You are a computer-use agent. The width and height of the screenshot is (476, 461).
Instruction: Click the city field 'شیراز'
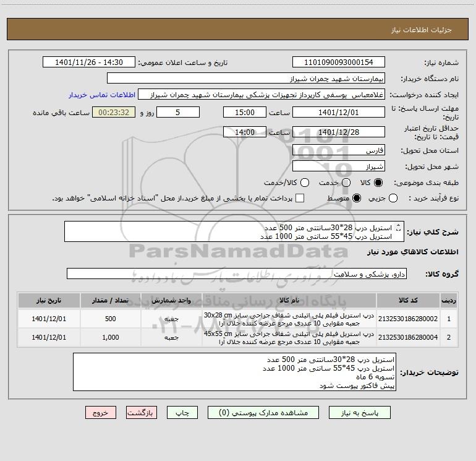pos(339,166)
